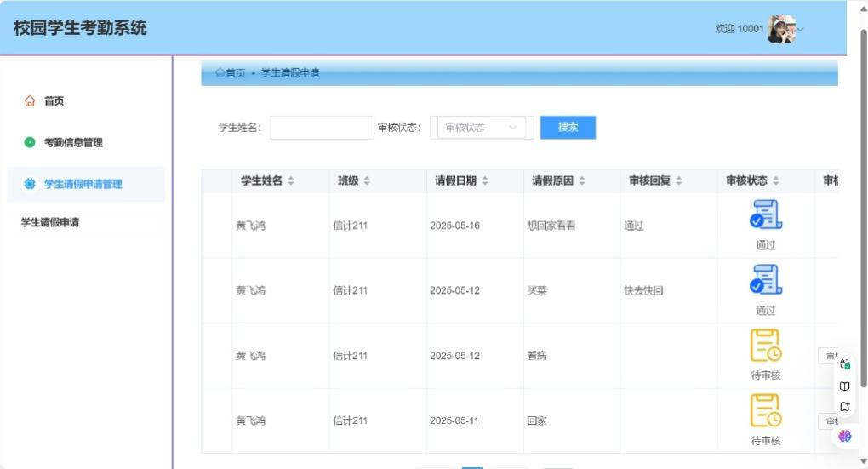Sort the table by 请假日期 column

click(x=485, y=181)
